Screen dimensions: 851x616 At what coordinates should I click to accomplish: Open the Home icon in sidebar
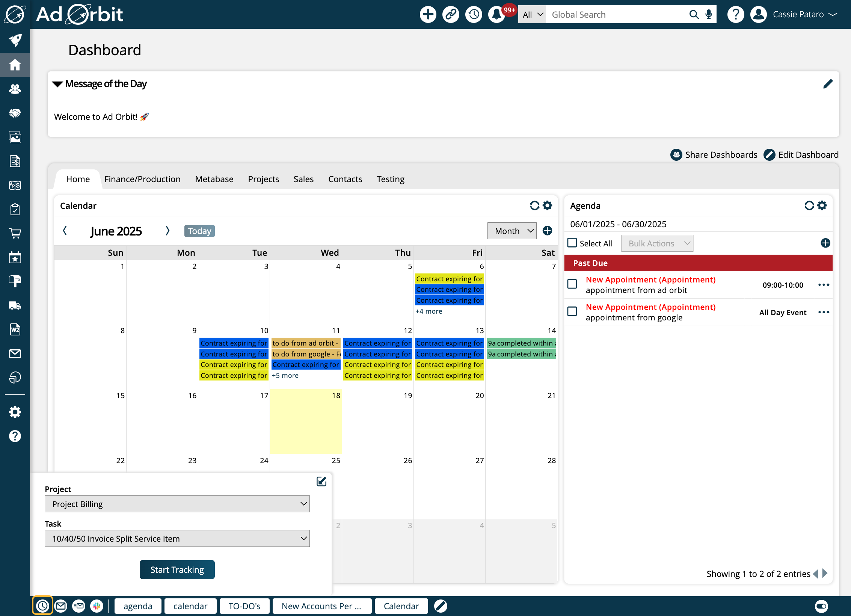[15, 65]
